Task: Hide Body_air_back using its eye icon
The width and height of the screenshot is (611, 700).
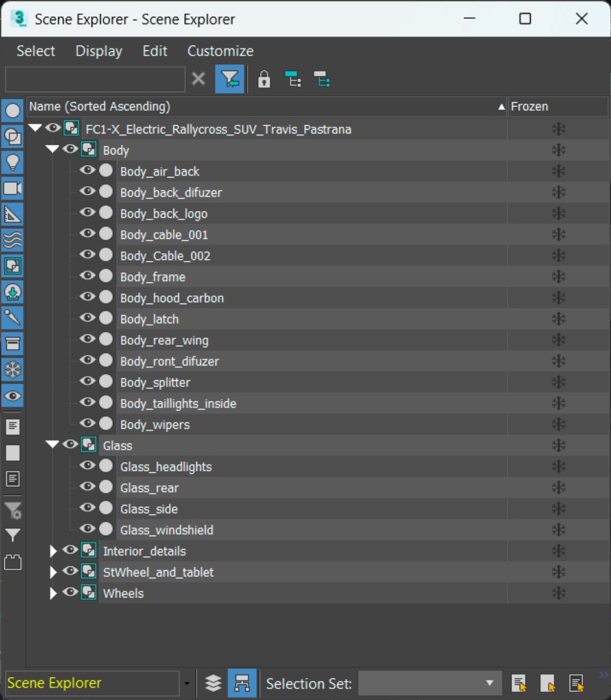Action: click(88, 170)
